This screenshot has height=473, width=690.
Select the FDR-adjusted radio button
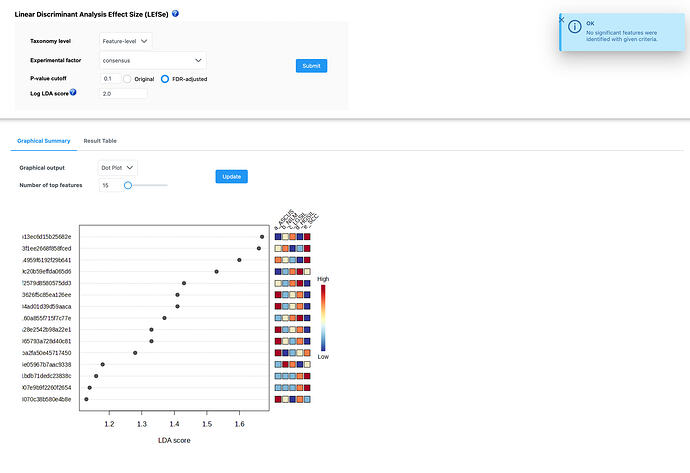(x=165, y=78)
